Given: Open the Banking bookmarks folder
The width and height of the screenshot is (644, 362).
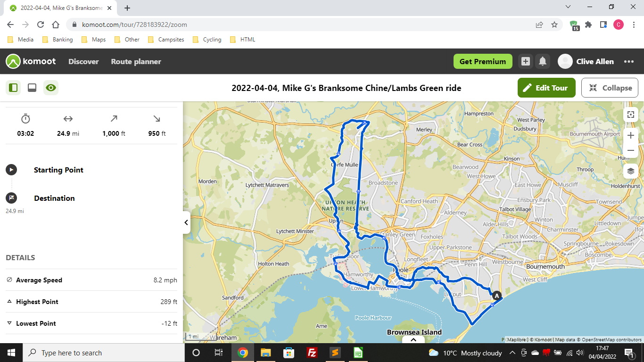Looking at the screenshot, I should point(58,40).
